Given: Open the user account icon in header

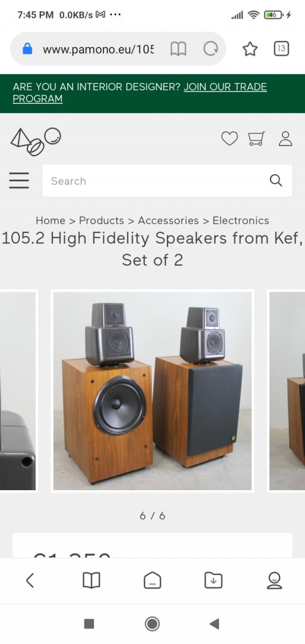Looking at the screenshot, I should [x=285, y=138].
